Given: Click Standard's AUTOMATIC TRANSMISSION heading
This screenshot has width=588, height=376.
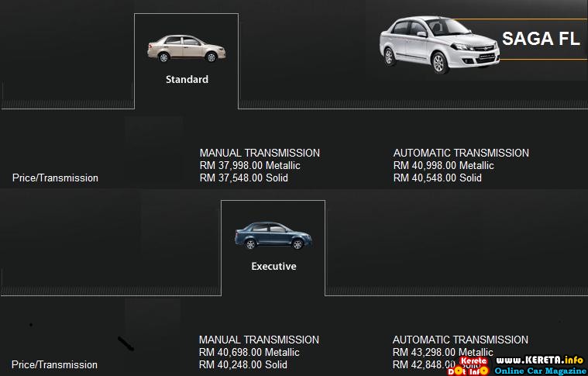Looking at the screenshot, I should 461,153.
